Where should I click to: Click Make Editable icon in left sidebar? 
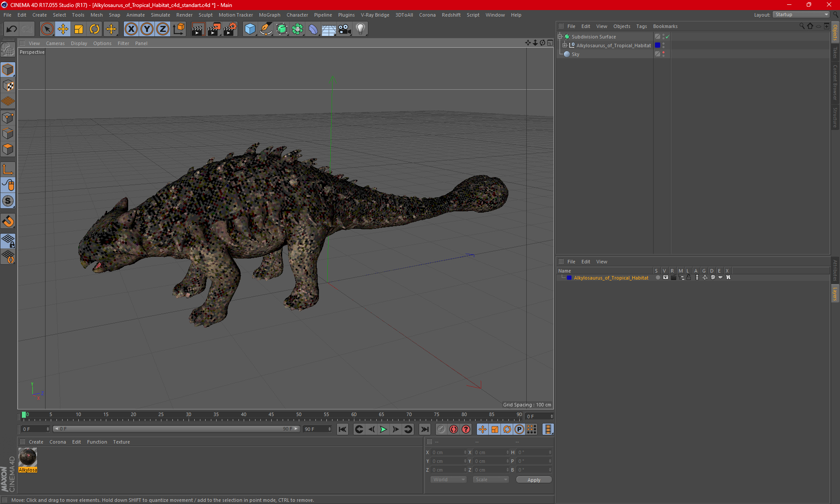[8, 50]
